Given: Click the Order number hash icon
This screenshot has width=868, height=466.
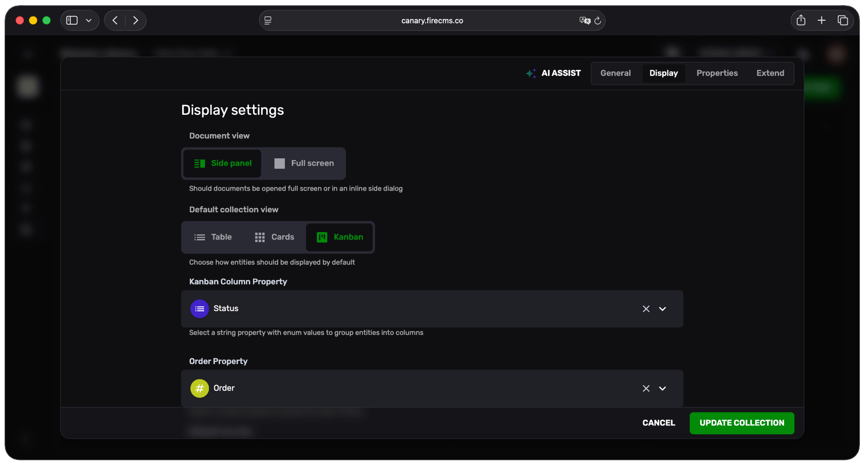Looking at the screenshot, I should tap(199, 388).
